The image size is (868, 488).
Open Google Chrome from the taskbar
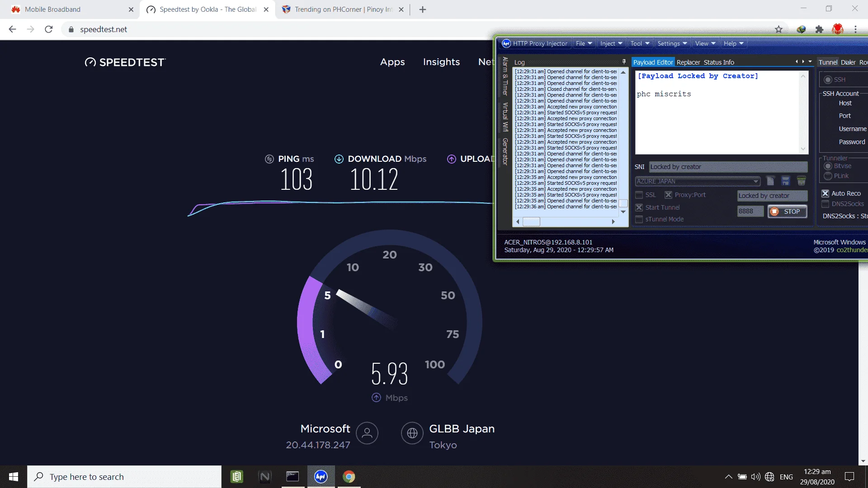(349, 477)
